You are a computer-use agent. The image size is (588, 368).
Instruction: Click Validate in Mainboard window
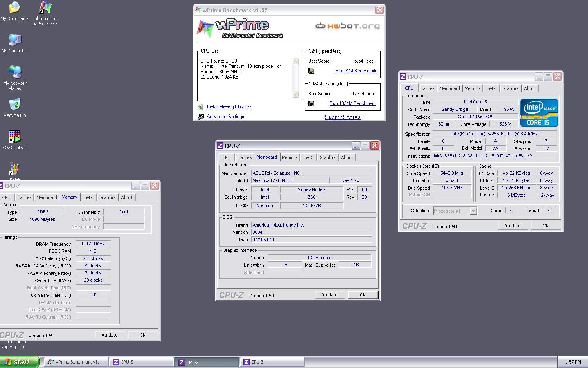coord(330,295)
